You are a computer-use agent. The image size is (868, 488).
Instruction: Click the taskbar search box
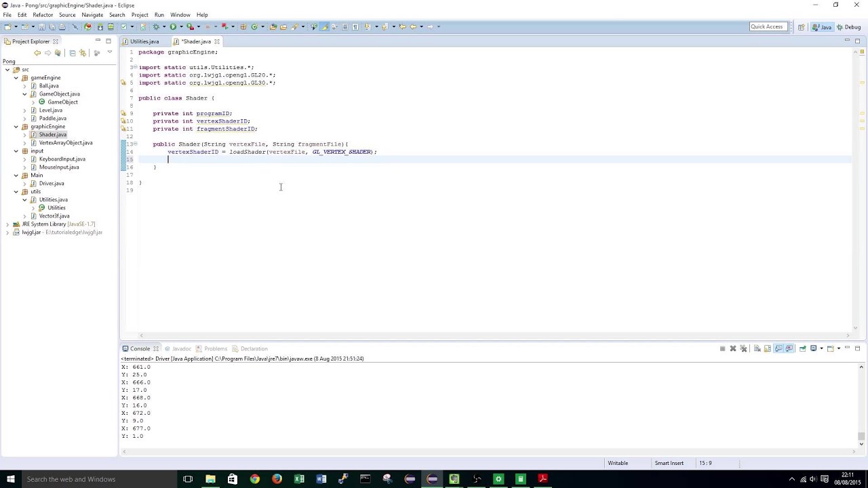pos(98,479)
